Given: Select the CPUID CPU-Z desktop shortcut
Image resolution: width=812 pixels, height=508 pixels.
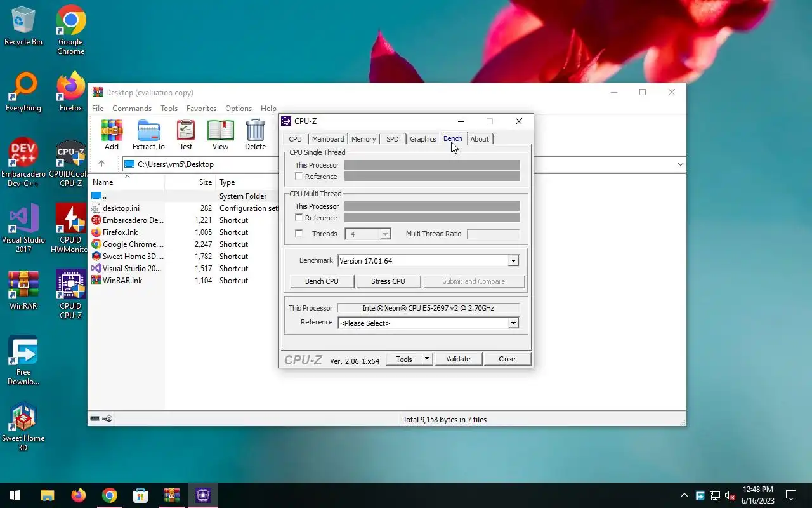Looking at the screenshot, I should coord(70,295).
